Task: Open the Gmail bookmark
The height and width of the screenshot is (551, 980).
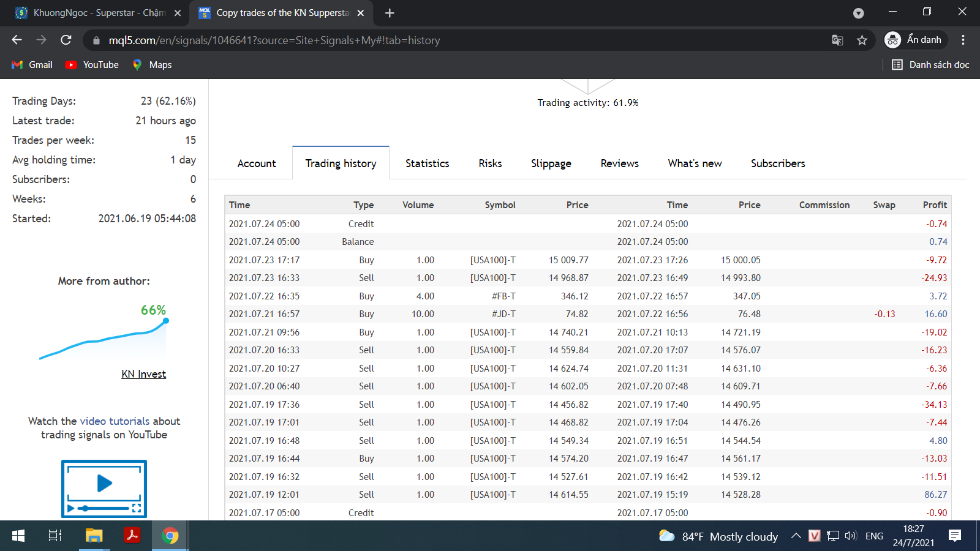Action: [x=32, y=65]
